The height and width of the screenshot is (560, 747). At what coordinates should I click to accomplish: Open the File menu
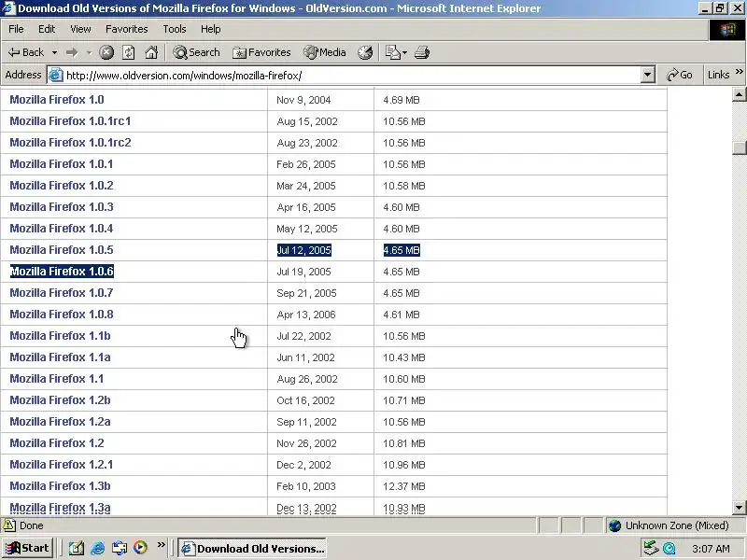(x=16, y=29)
